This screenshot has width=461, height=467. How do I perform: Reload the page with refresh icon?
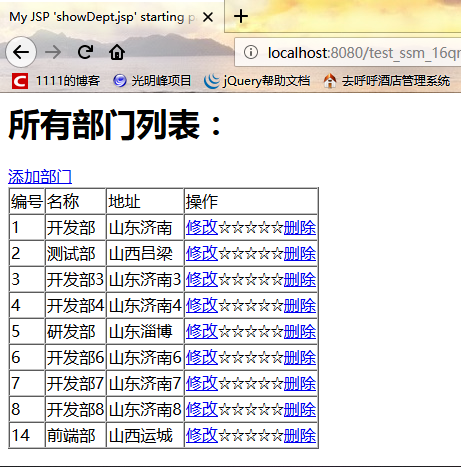pos(85,52)
